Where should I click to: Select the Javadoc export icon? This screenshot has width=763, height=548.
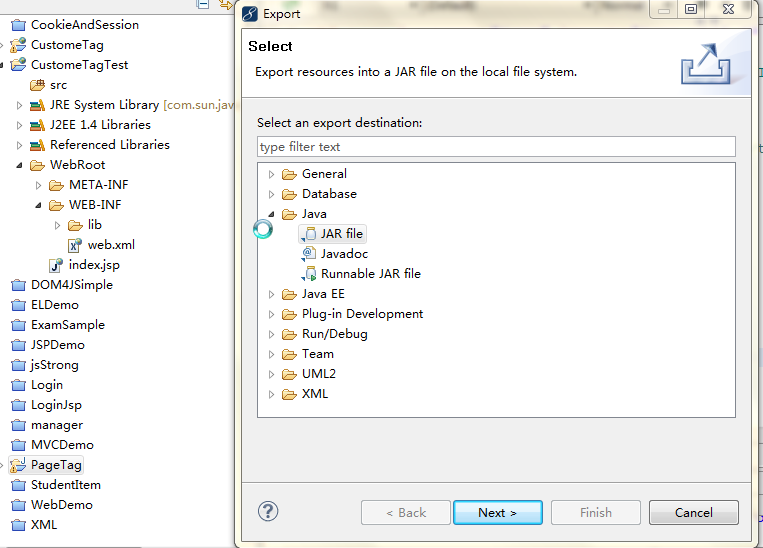tap(309, 254)
